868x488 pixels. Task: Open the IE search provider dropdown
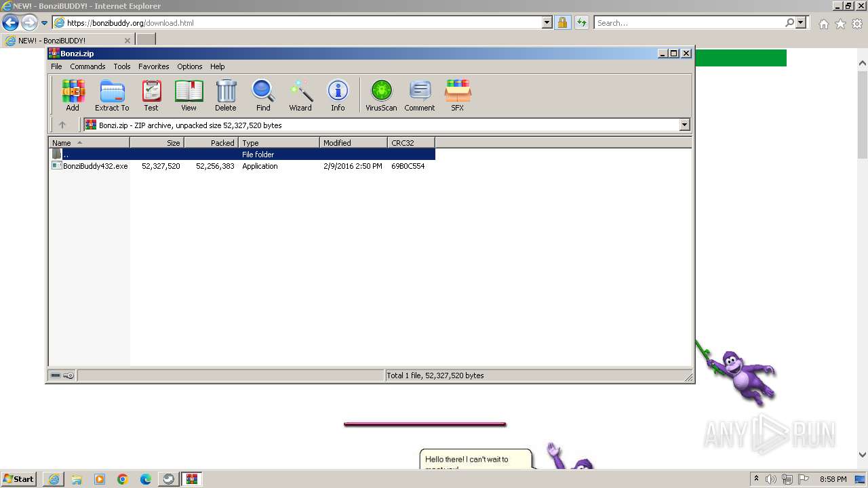coord(801,22)
